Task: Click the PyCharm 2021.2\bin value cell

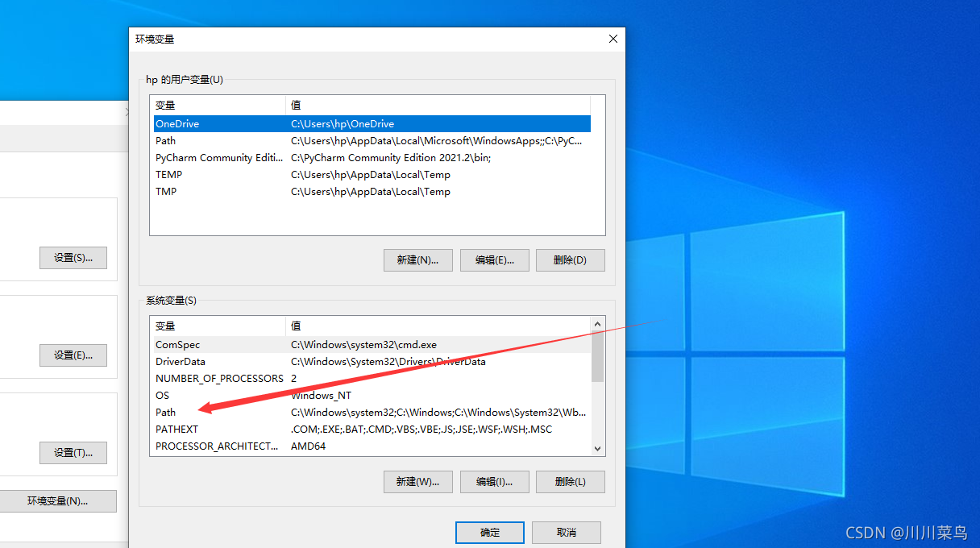Action: (x=391, y=158)
